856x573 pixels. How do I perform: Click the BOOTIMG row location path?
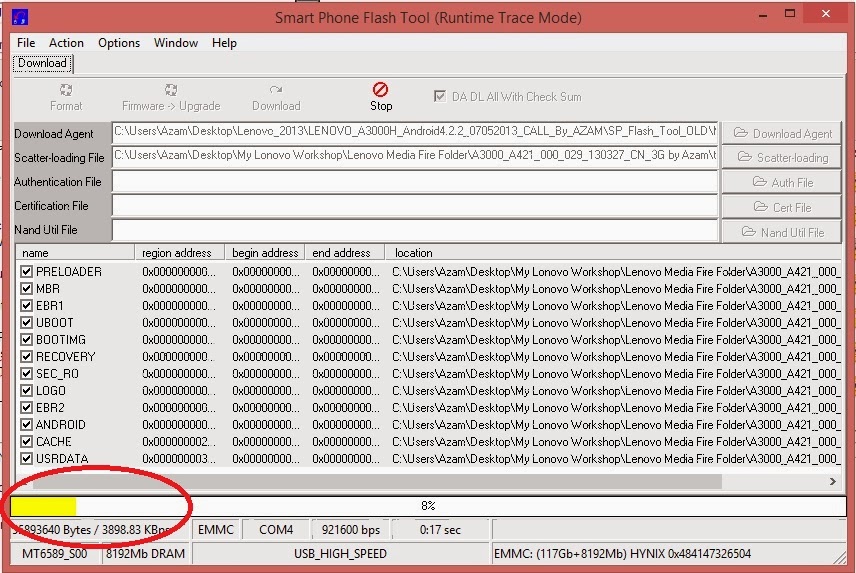(615, 339)
